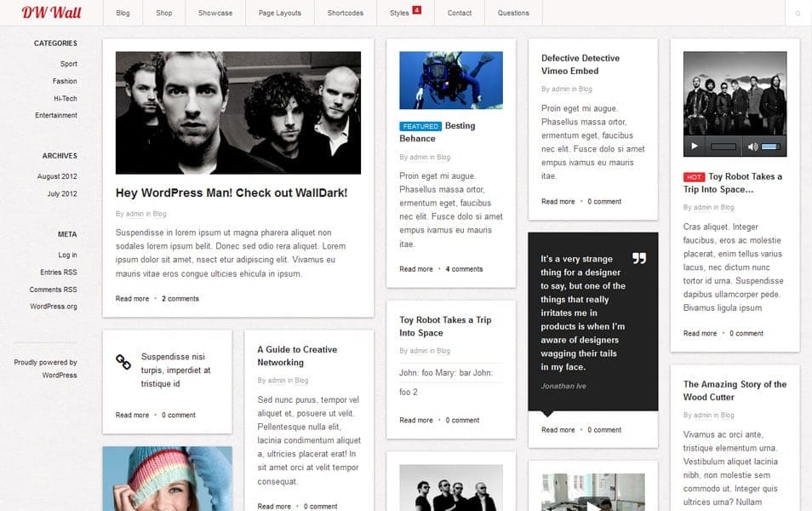The image size is (812, 511).
Task: Open 4 comments on Besting Behance
Action: [x=464, y=269]
